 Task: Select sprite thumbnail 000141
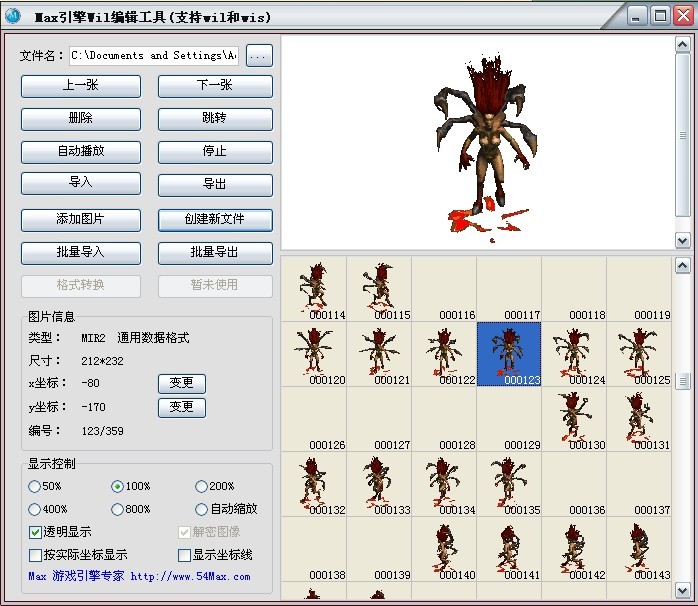pos(508,548)
